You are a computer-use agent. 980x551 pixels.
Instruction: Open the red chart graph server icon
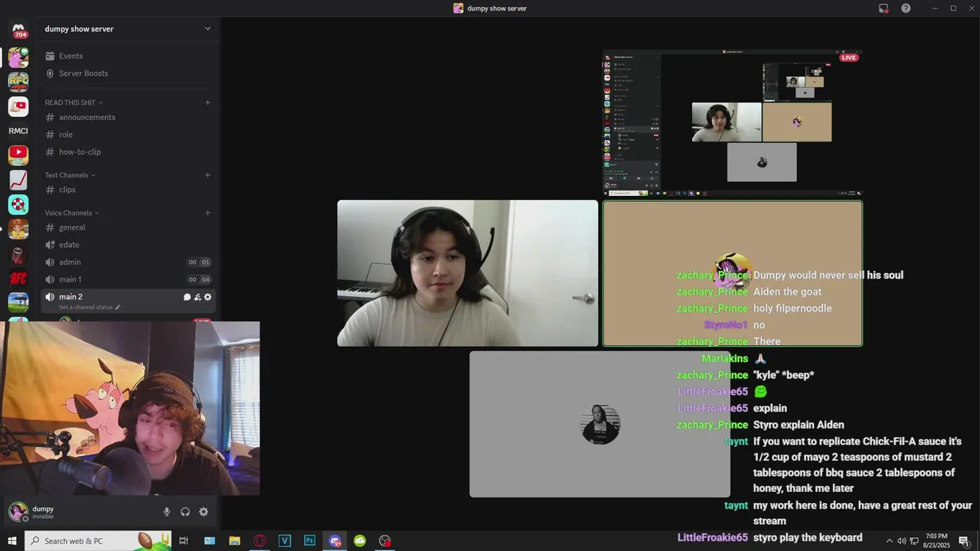pos(18,180)
